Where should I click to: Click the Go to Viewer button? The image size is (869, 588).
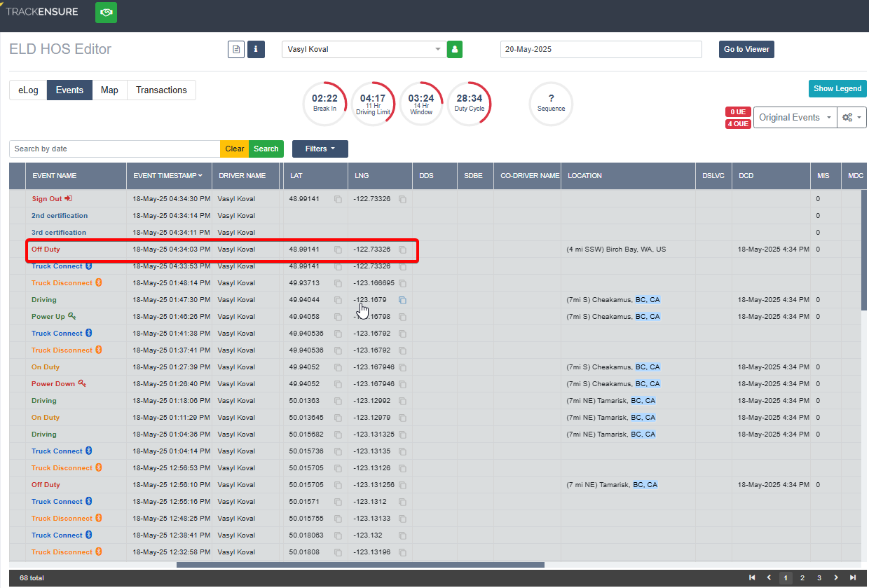(x=746, y=50)
